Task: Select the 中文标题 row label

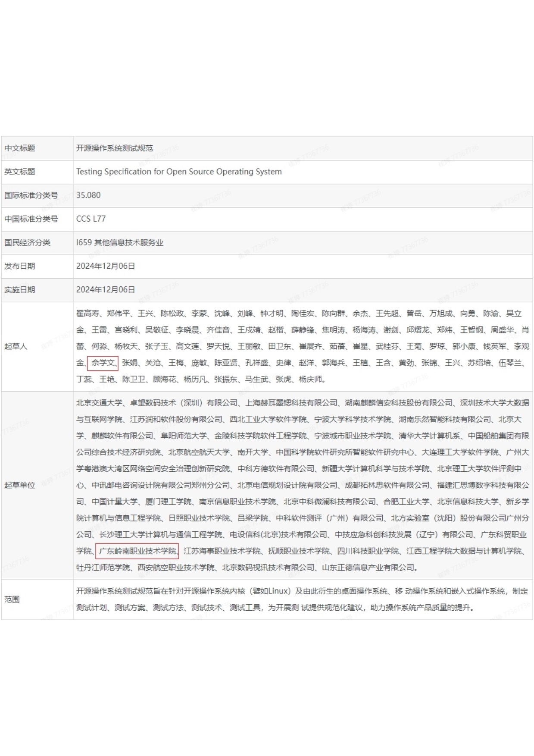Action: coord(20,148)
